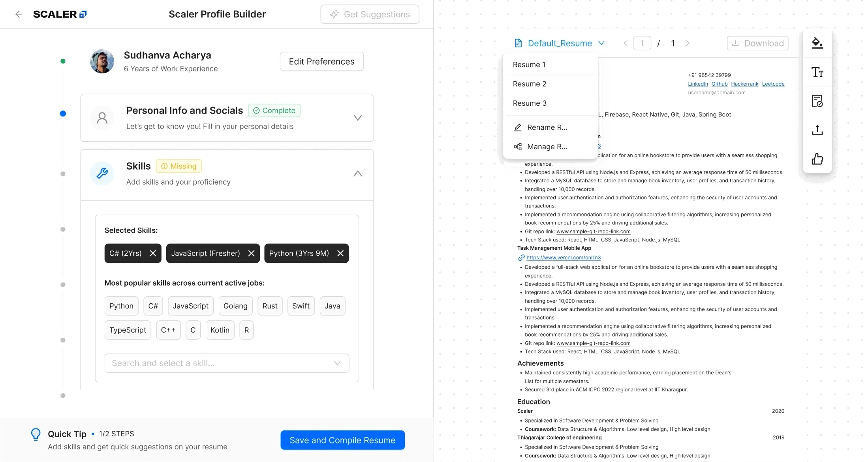Viewport: 868px width, 462px height.
Task: Remove JavaScript (Fresher) from selected skills
Action: pyautogui.click(x=252, y=253)
